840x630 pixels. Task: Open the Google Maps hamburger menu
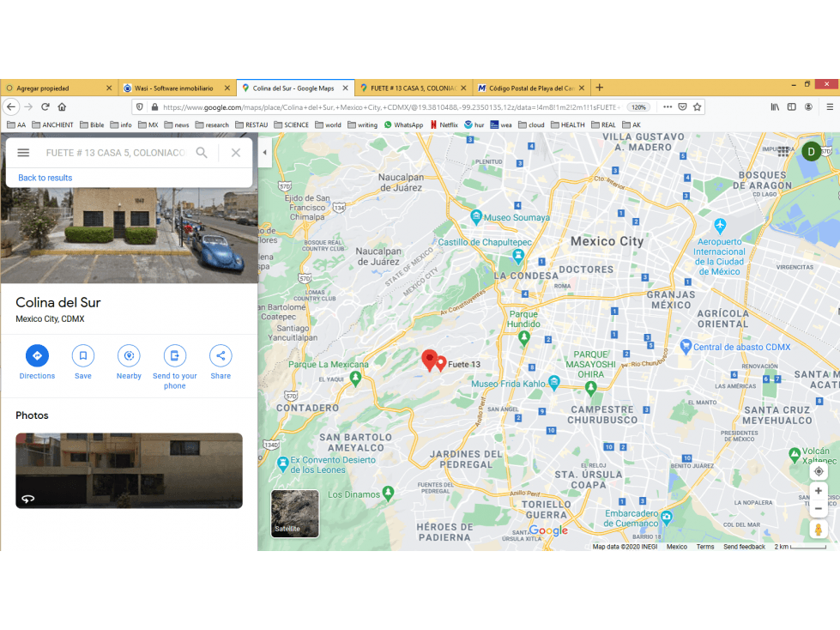click(23, 153)
